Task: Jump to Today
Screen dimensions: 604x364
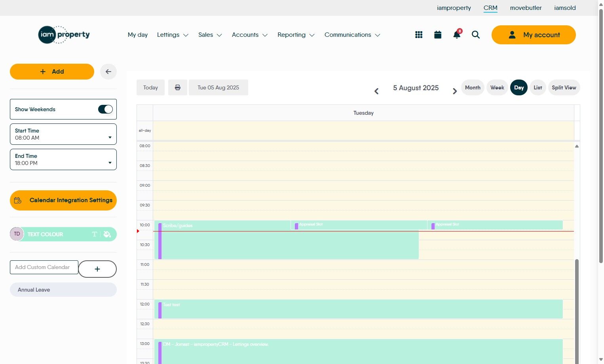Action: click(150, 87)
